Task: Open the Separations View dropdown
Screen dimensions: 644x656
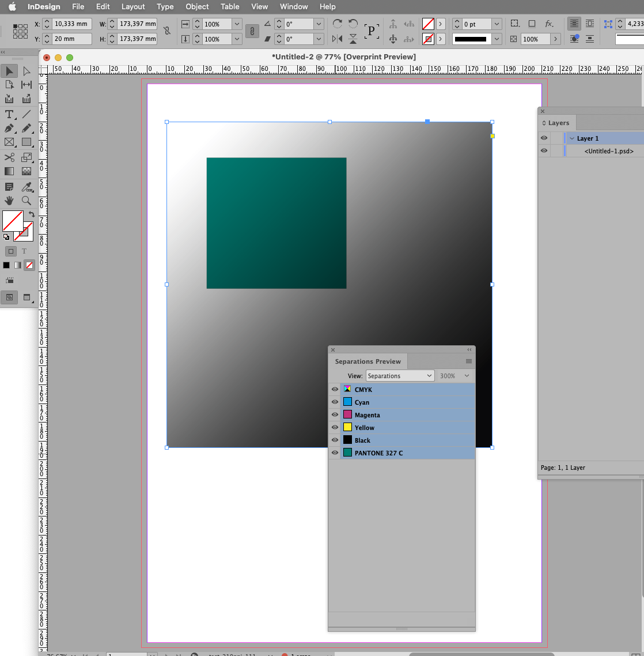Action: click(400, 376)
